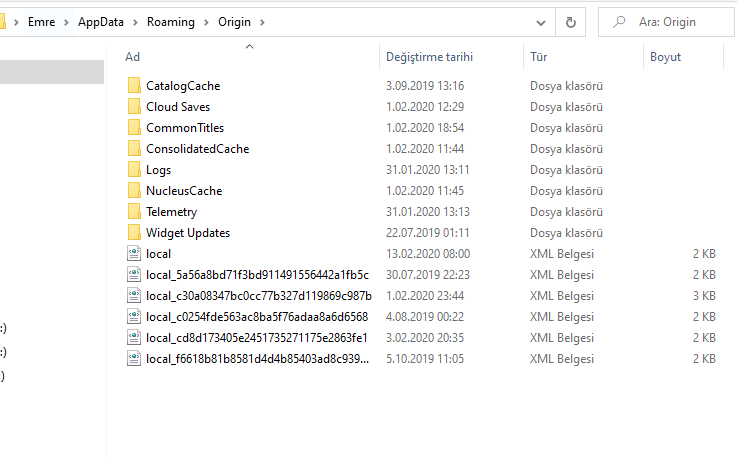Select the highlighted gray navigation pane item
Viewport: 737px width, 458px height.
click(x=52, y=72)
